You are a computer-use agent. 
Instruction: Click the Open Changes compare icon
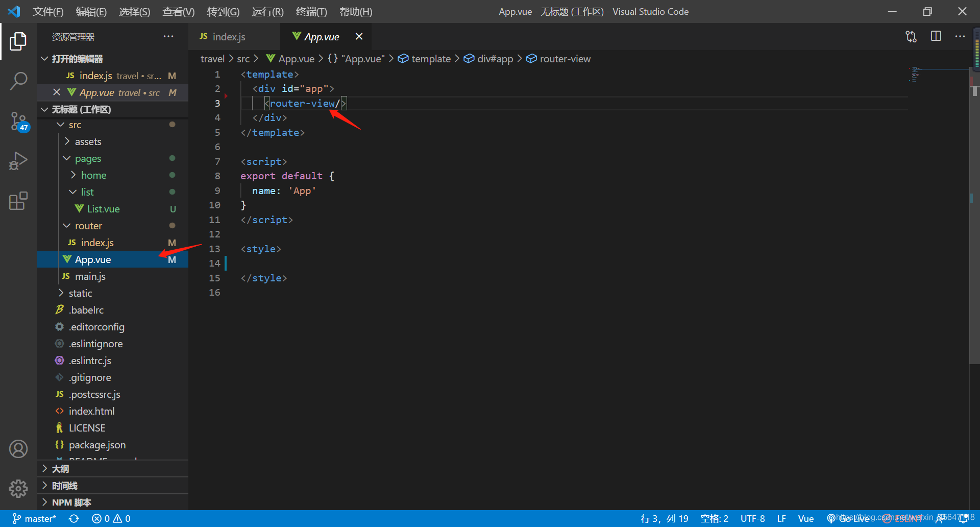(x=911, y=36)
